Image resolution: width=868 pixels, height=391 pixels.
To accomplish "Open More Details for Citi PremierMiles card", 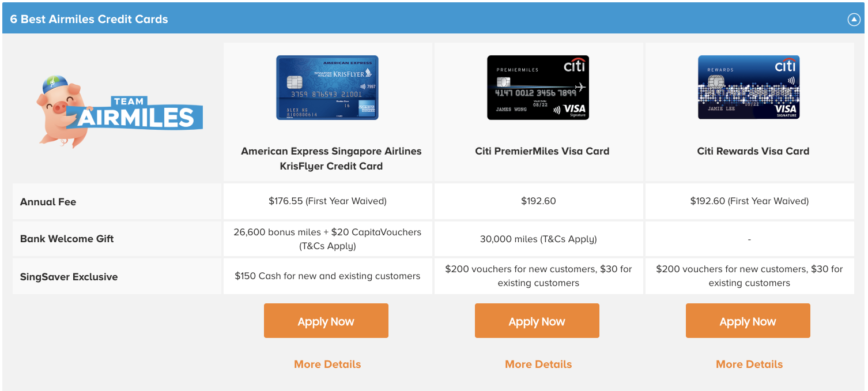I will pos(537,364).
